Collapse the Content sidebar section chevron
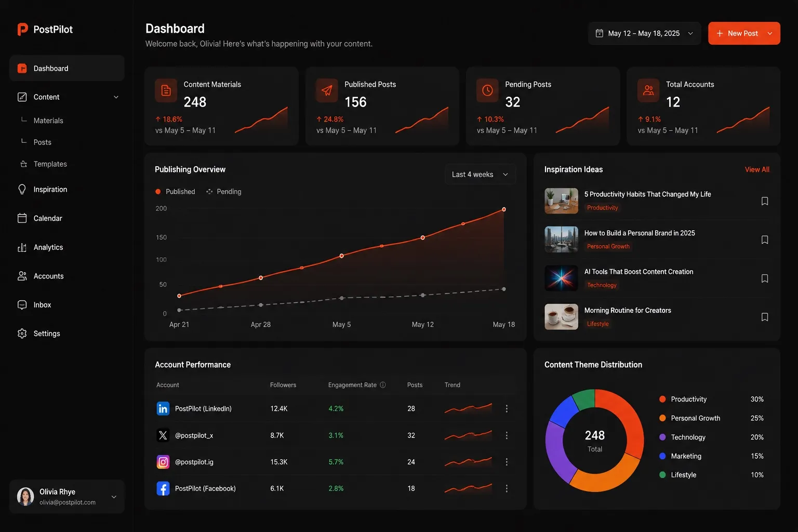The width and height of the screenshot is (798, 532). 116,97
